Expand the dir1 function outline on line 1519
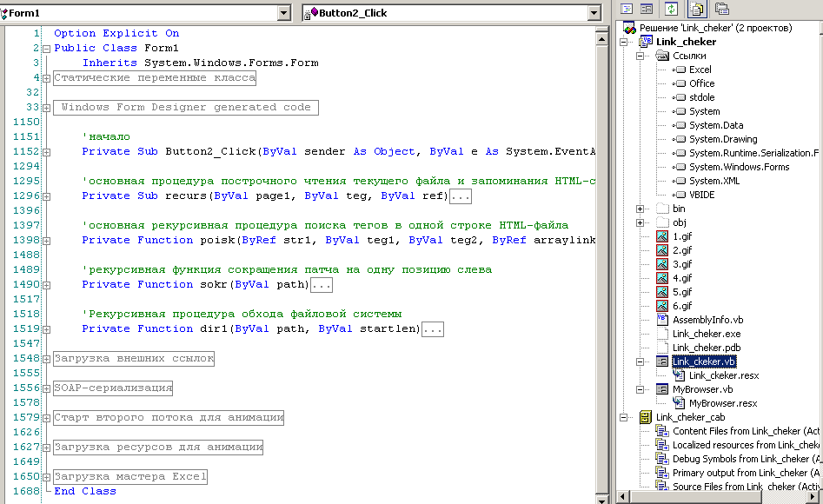This screenshot has height=504, width=823. tap(46, 329)
